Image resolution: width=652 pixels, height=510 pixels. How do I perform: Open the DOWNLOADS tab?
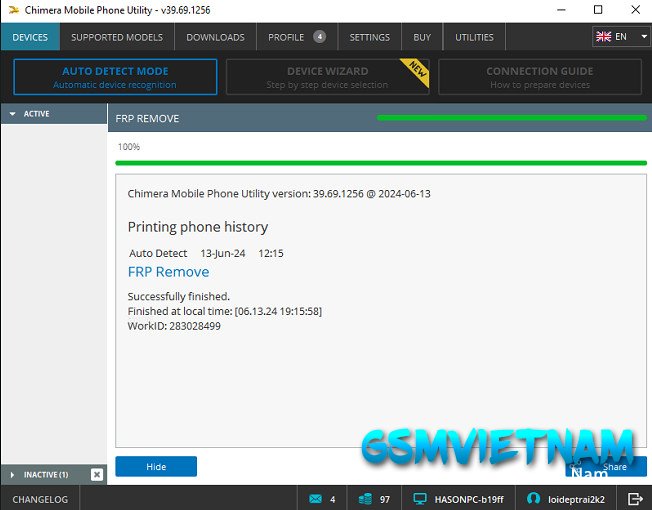click(x=215, y=37)
